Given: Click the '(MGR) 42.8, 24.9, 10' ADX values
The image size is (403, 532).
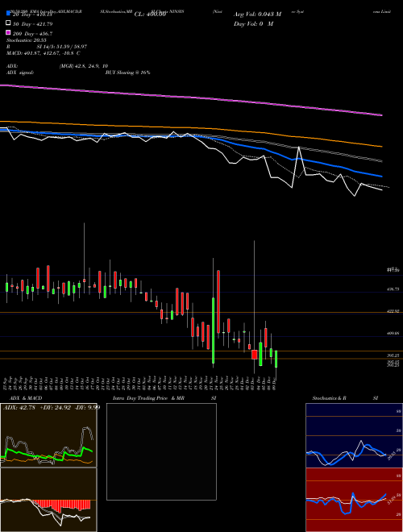Looking at the screenshot, I should tap(84, 66).
